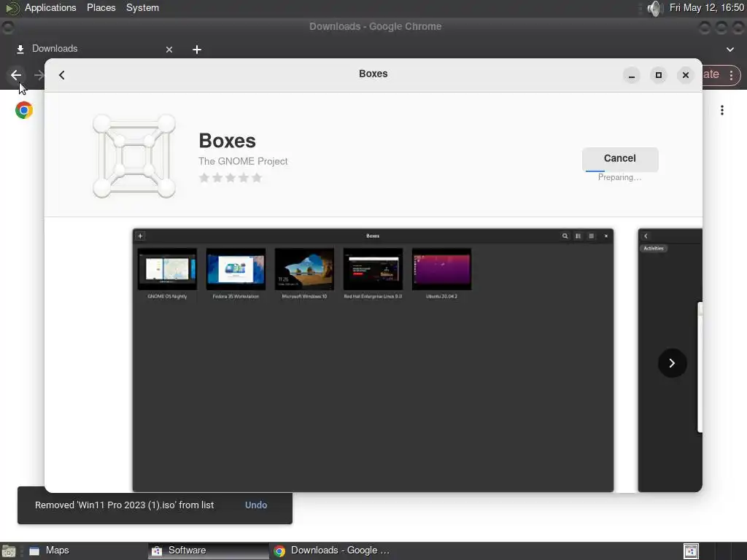Screen dimensions: 747x560
Task: Click the Boxes title heading
Action: 228,141
